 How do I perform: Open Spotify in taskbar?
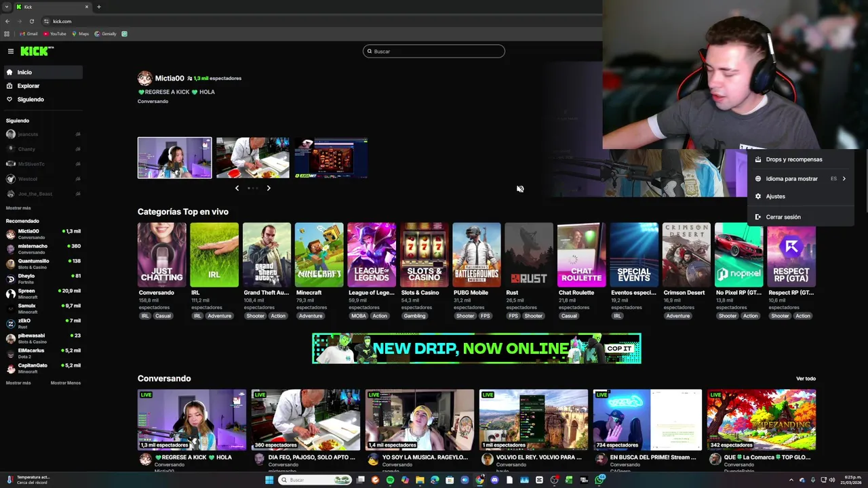coord(390,480)
